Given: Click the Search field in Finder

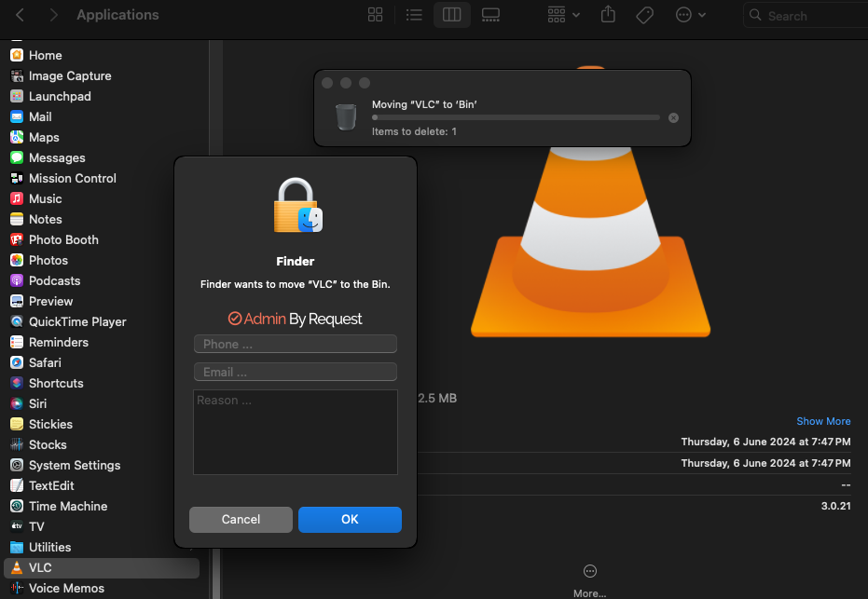Looking at the screenshot, I should coord(807,16).
